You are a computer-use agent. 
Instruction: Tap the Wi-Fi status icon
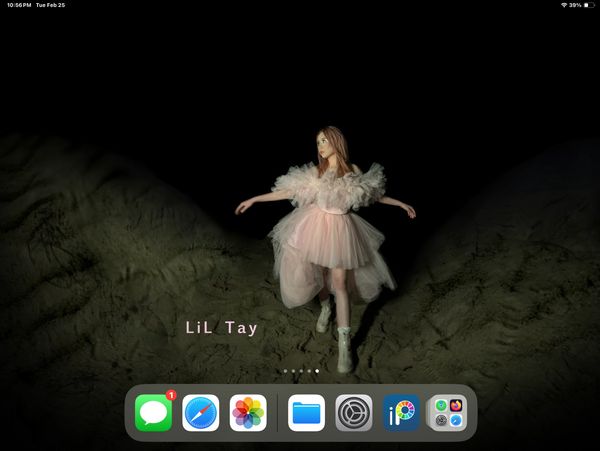click(x=564, y=5)
